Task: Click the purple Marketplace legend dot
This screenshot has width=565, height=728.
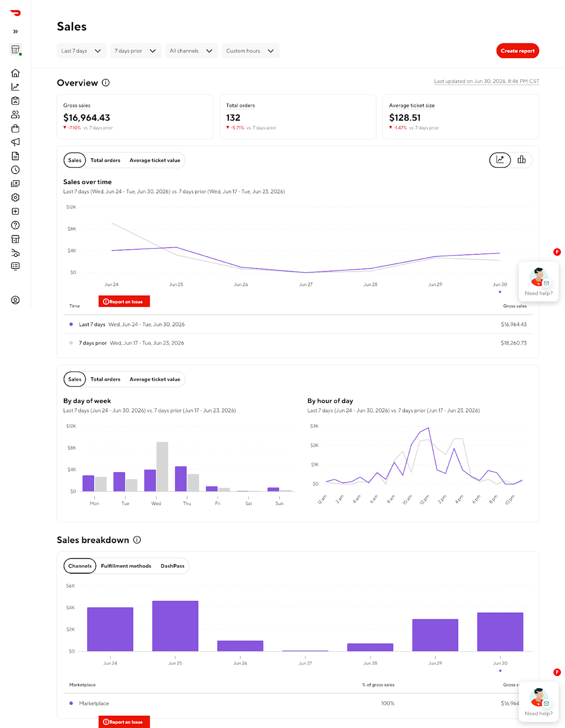Action: 71,703
